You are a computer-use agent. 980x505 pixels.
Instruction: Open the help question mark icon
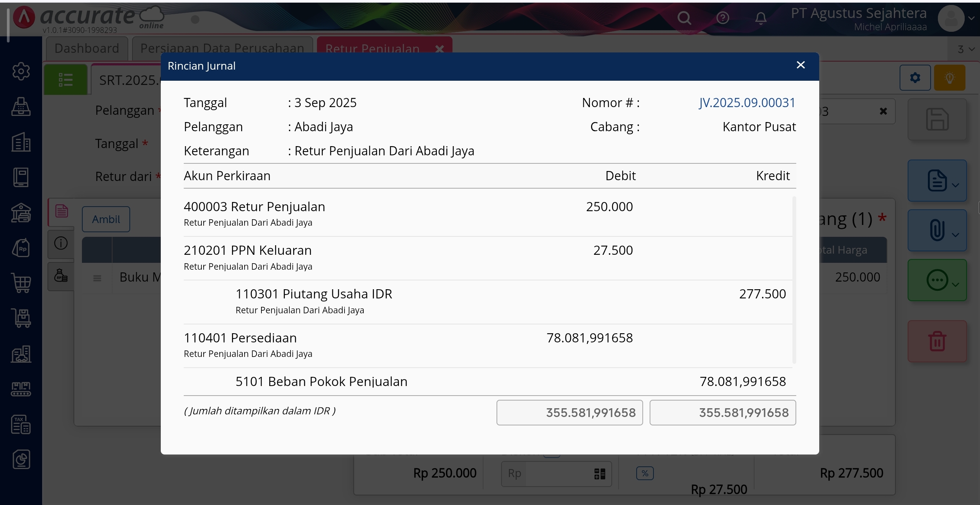[x=723, y=18]
